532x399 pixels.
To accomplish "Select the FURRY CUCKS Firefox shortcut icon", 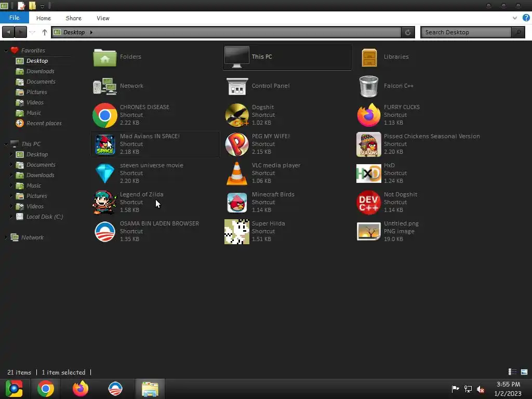I will coord(369,115).
